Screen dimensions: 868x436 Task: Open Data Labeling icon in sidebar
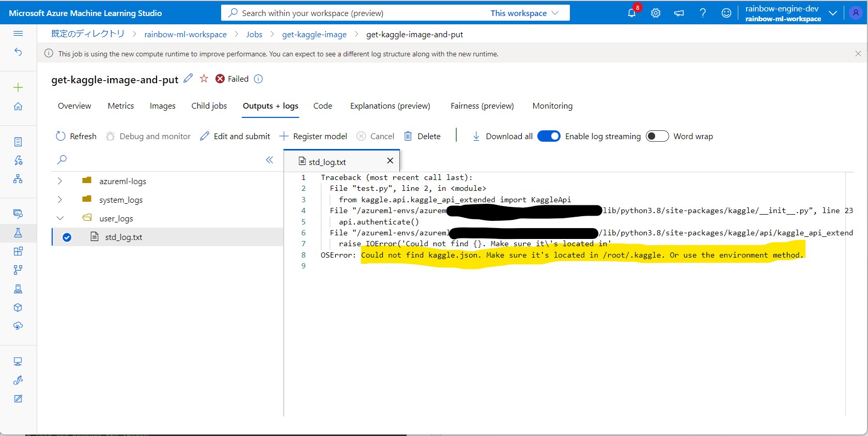click(18, 399)
